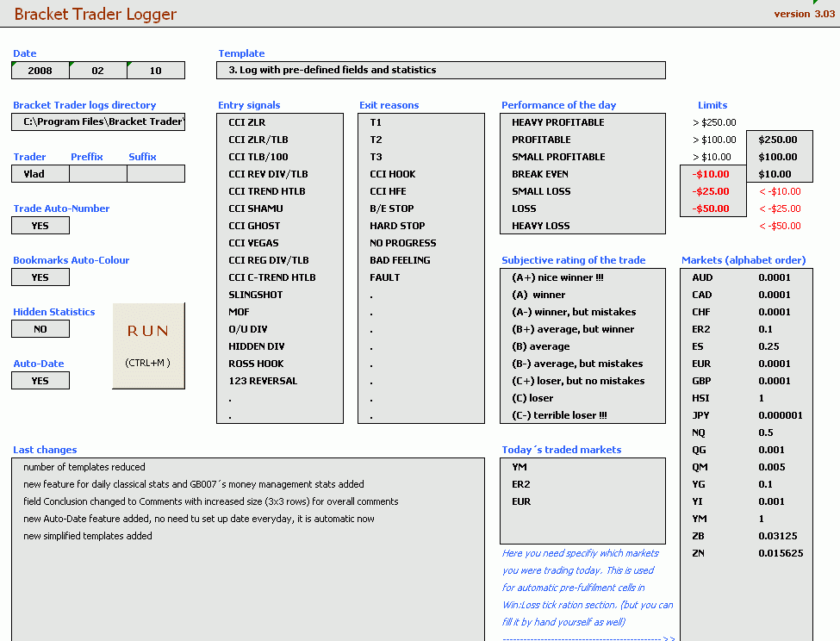The image size is (840, 641).
Task: Select entry signal CCI TREND HTLB
Action: [280, 191]
